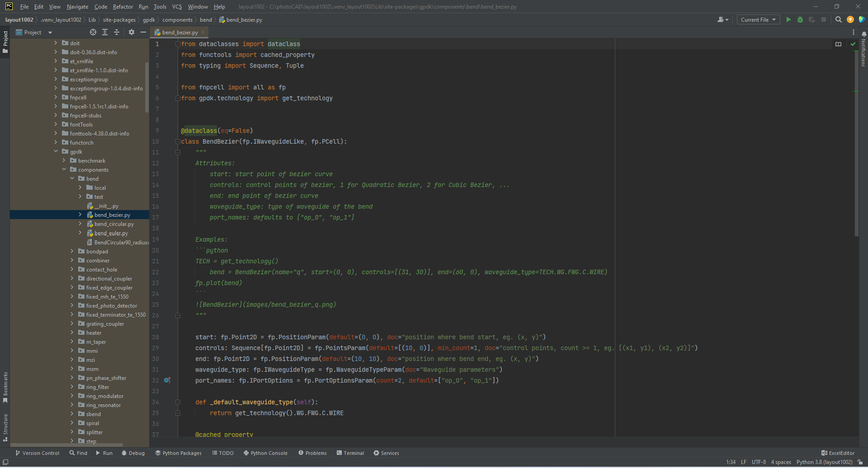Click 1:34 cursor position indicator
The image size is (868, 468).
tap(731, 462)
